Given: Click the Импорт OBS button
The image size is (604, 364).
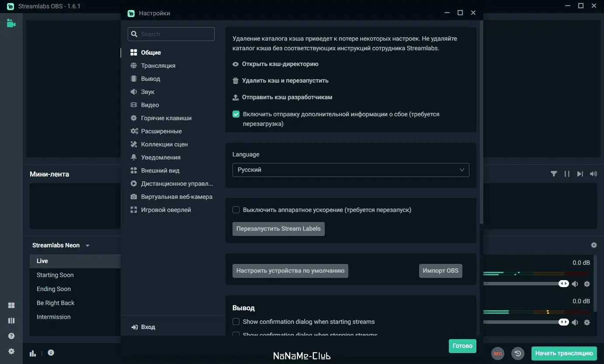Looking at the screenshot, I should 440,270.
